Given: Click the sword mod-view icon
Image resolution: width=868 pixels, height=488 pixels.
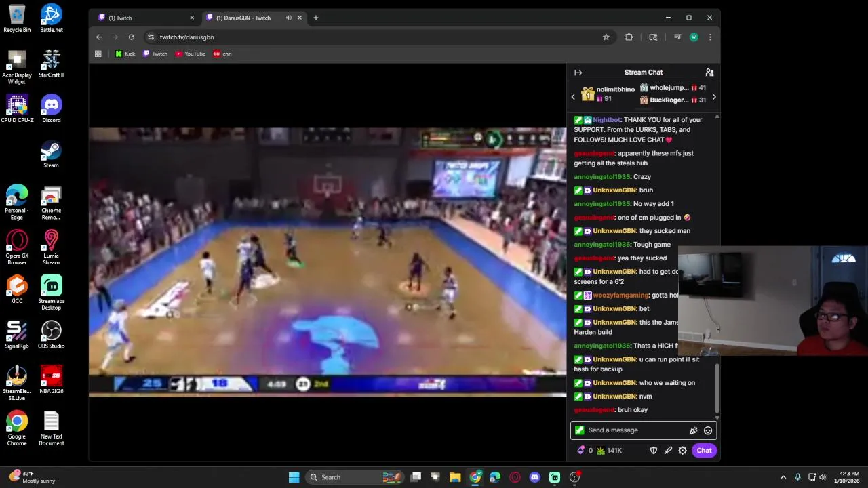Looking at the screenshot, I should coord(668,451).
